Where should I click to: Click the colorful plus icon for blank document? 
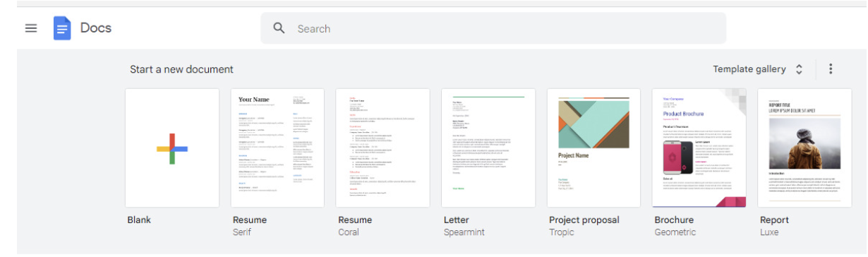coord(172,148)
